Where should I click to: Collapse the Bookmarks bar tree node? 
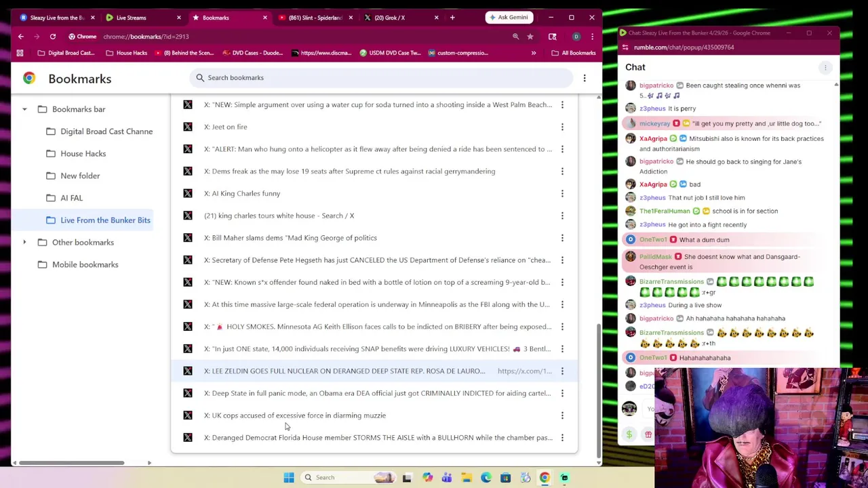tap(24, 109)
